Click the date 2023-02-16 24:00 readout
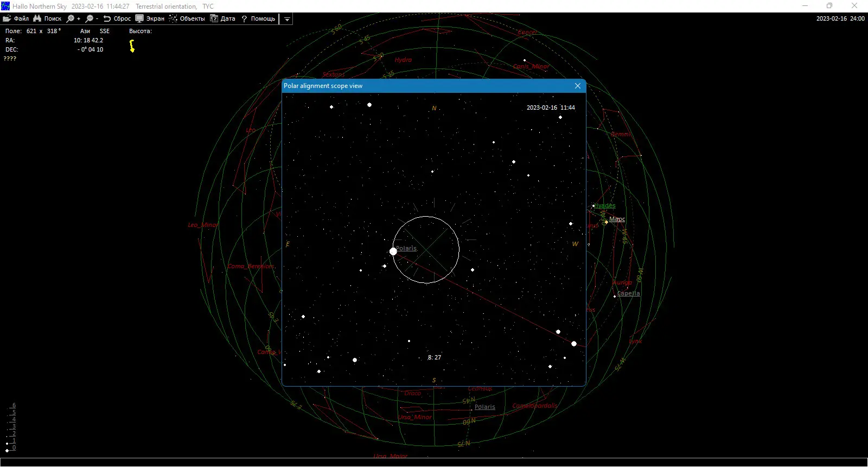868x467 pixels. (x=840, y=18)
